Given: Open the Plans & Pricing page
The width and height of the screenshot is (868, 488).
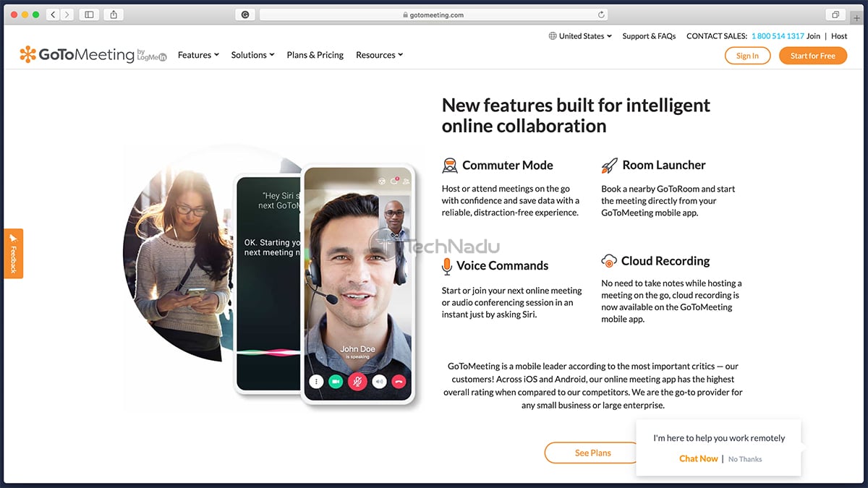Looking at the screenshot, I should coord(315,54).
